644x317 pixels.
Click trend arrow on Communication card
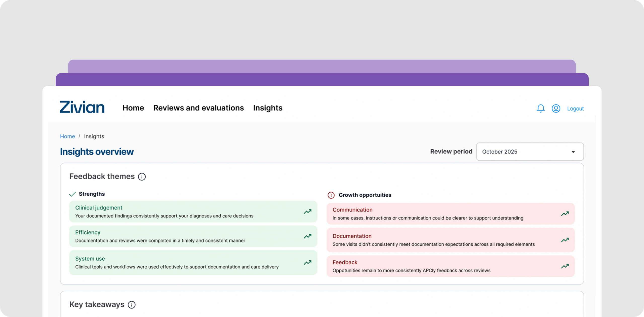click(x=565, y=214)
